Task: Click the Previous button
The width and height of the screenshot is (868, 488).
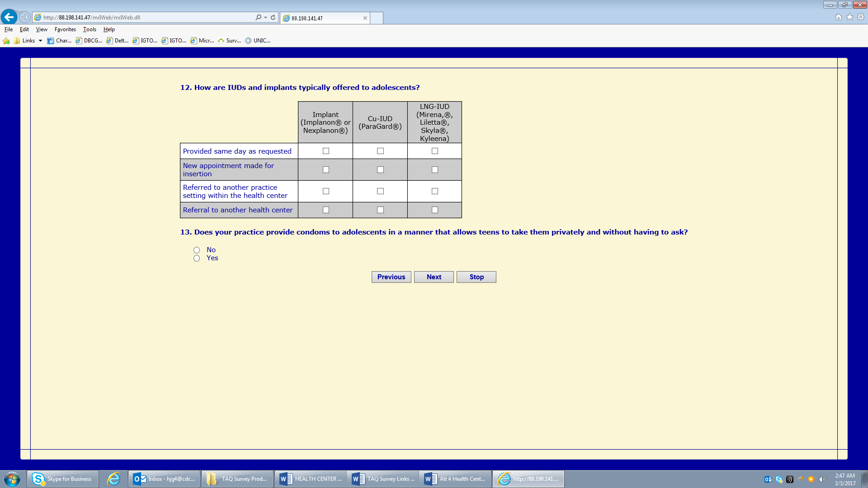Action: click(392, 277)
